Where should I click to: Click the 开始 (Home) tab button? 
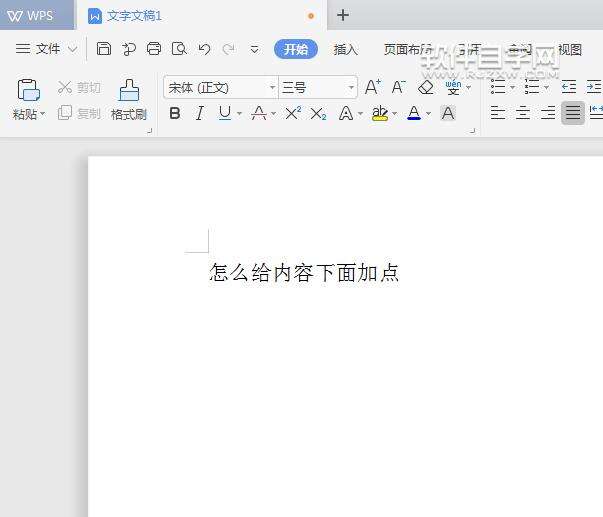click(x=295, y=49)
